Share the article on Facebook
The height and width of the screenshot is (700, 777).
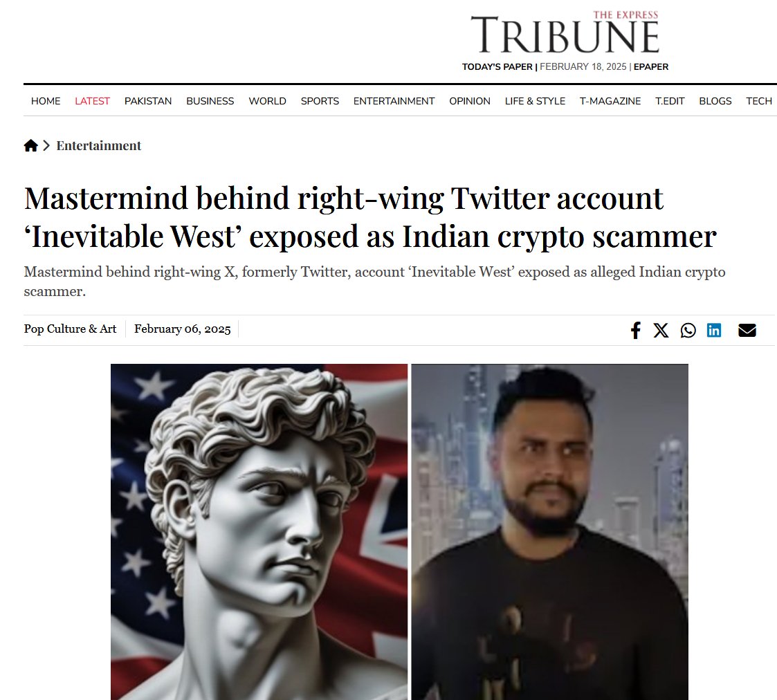pos(635,330)
